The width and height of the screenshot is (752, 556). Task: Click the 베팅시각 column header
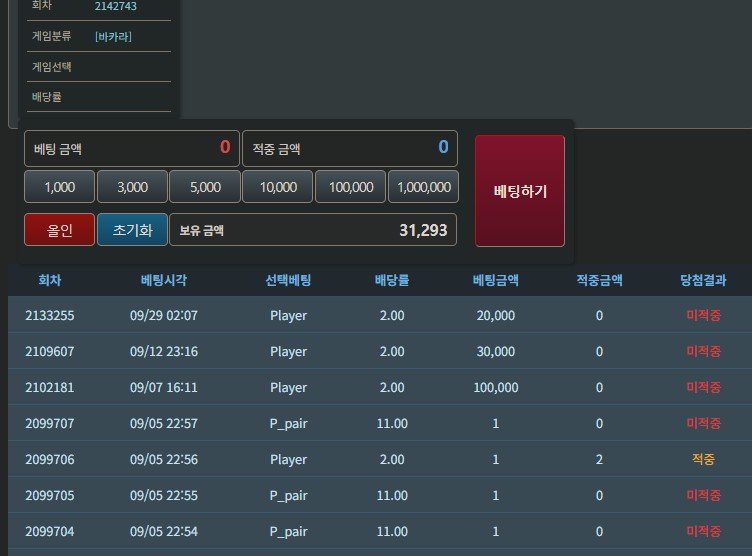164,280
